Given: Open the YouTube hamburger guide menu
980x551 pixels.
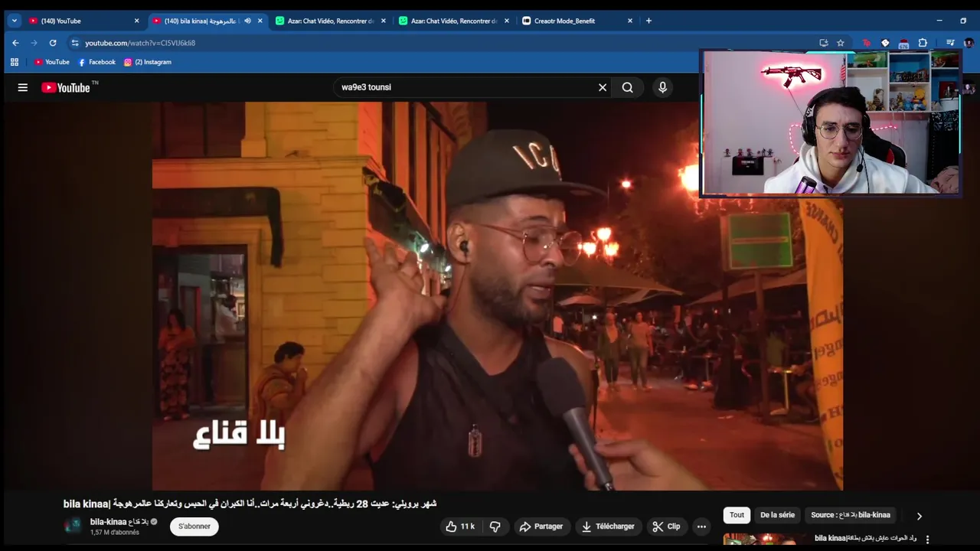Looking at the screenshot, I should tap(23, 87).
